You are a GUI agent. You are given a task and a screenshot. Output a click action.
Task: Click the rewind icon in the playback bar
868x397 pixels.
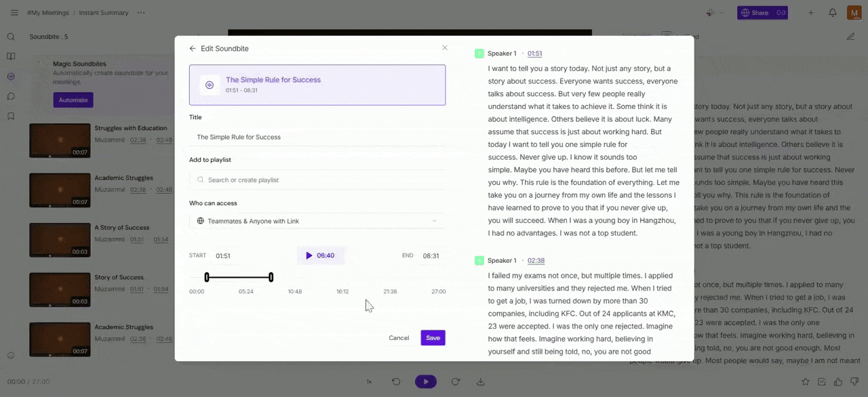(x=397, y=381)
